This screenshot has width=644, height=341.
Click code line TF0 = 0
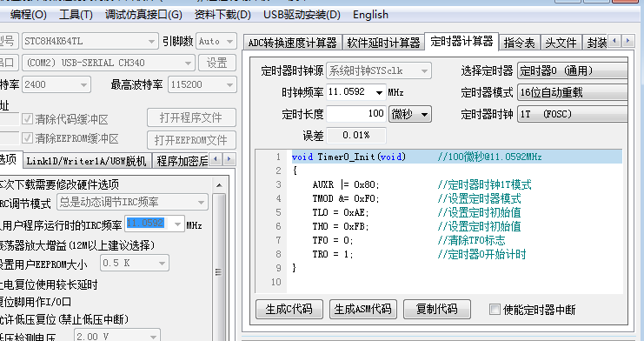click(x=333, y=240)
